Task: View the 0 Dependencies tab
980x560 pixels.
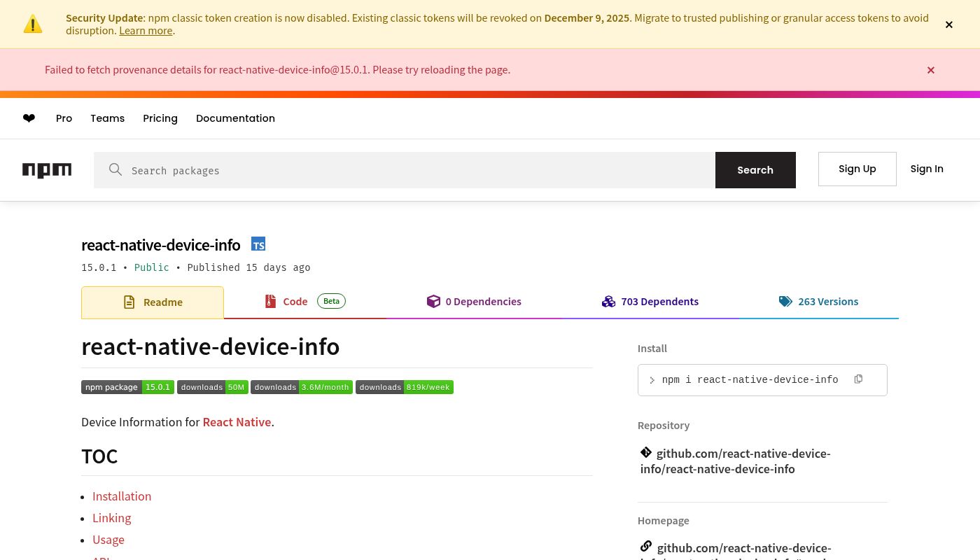Action: tap(474, 302)
